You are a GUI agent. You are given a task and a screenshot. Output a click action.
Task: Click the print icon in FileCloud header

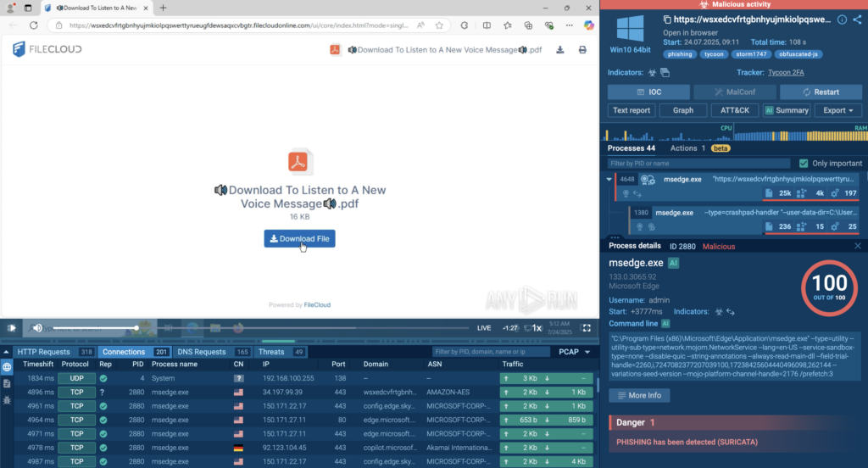coord(582,50)
